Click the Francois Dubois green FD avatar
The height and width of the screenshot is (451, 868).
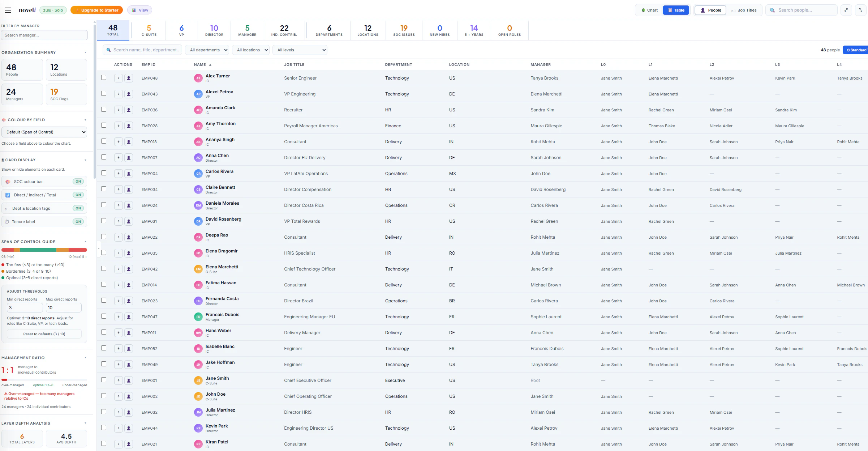pos(198,317)
